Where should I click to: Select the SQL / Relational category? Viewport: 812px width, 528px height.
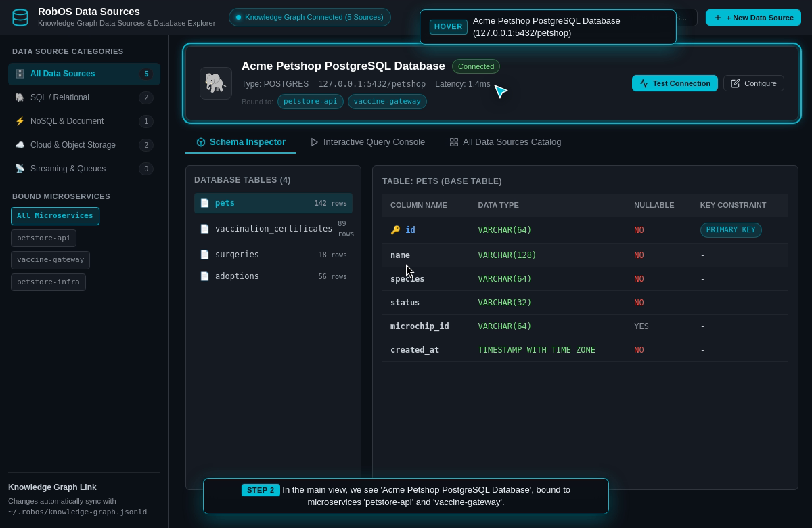pos(84,97)
